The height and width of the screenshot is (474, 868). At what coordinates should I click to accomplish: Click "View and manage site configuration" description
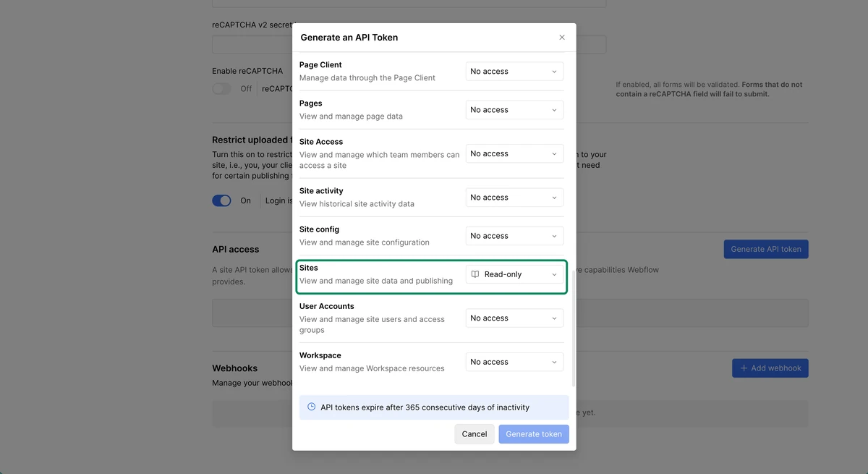tap(365, 242)
